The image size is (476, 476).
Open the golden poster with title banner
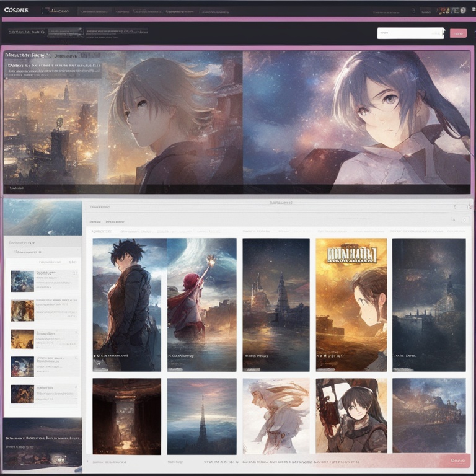[351, 304]
